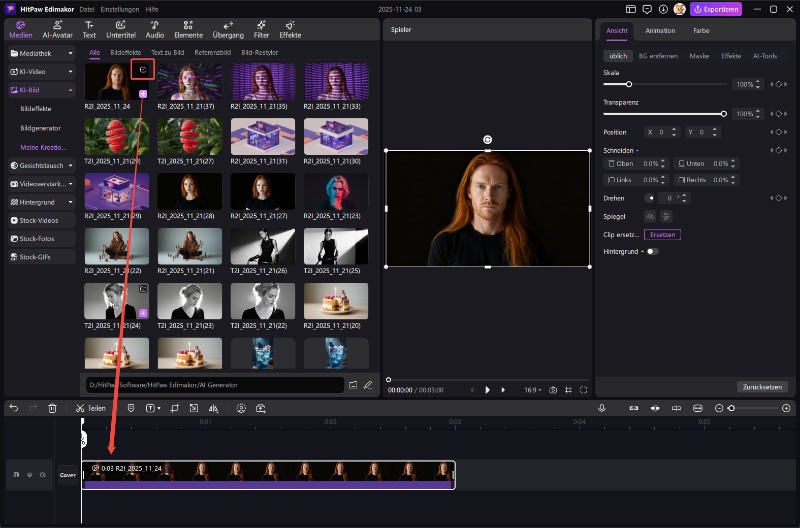Open the KI-Avatar tool
The height and width of the screenshot is (528, 800).
tap(58, 28)
